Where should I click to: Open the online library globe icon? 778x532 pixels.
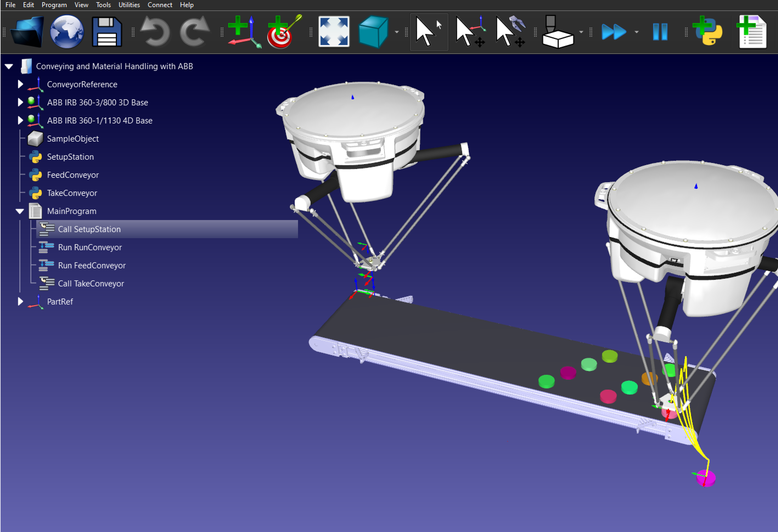(67, 32)
